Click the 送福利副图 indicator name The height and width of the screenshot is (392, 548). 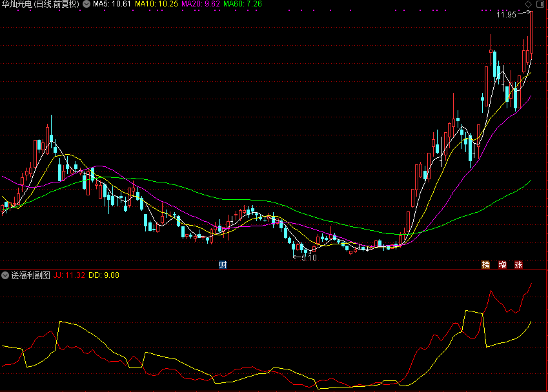point(31,275)
